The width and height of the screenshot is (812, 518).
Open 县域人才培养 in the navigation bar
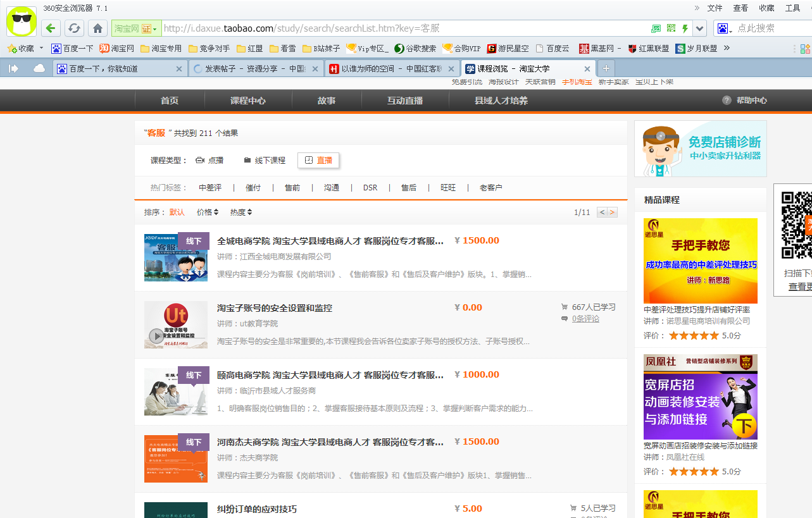[x=501, y=101]
